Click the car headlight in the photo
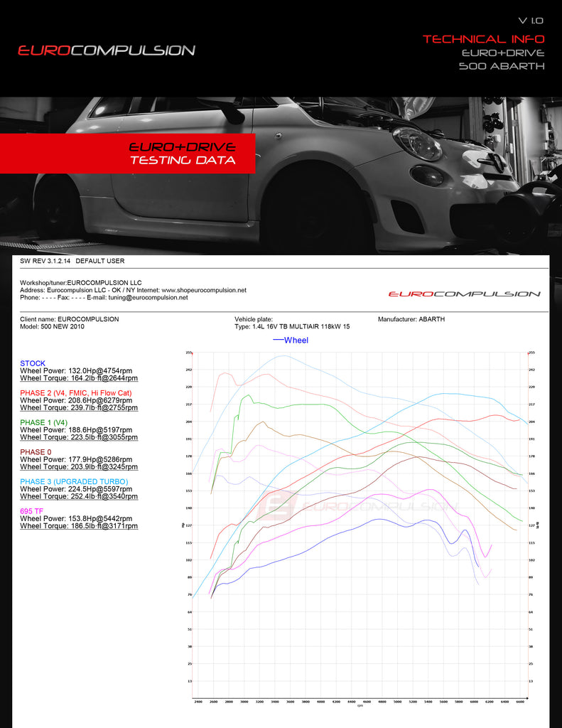562x728 pixels. (417, 143)
